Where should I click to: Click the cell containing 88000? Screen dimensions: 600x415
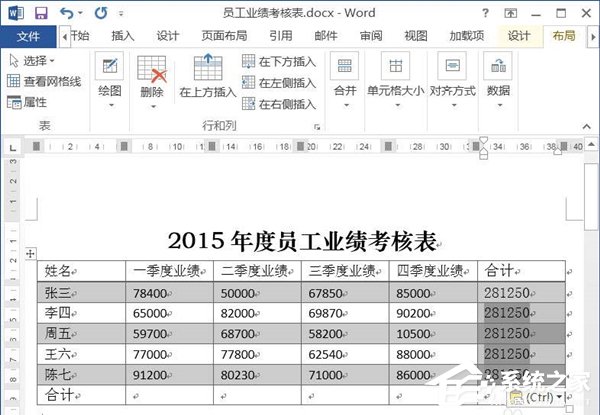coord(433,354)
